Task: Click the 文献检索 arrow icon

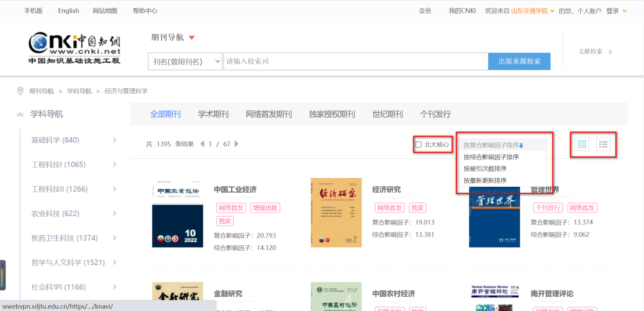Action: [x=610, y=52]
